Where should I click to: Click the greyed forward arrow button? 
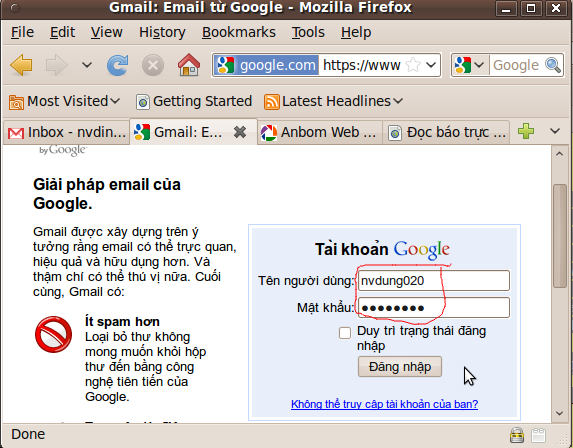56,65
